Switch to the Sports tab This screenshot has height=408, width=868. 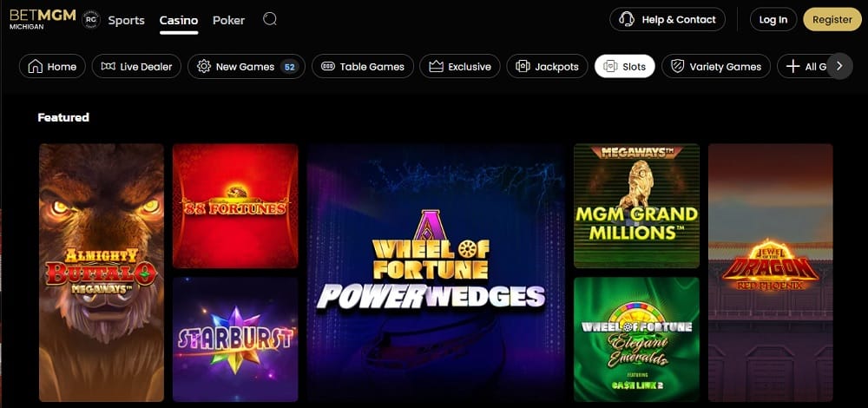[126, 20]
